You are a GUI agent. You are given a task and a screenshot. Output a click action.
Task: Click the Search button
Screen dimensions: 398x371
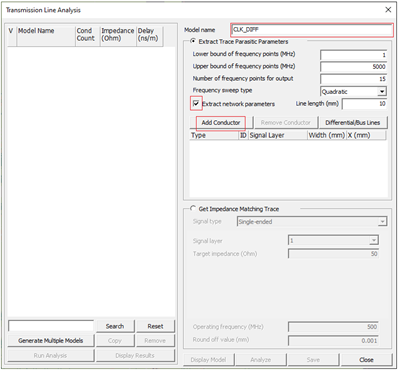(x=115, y=326)
